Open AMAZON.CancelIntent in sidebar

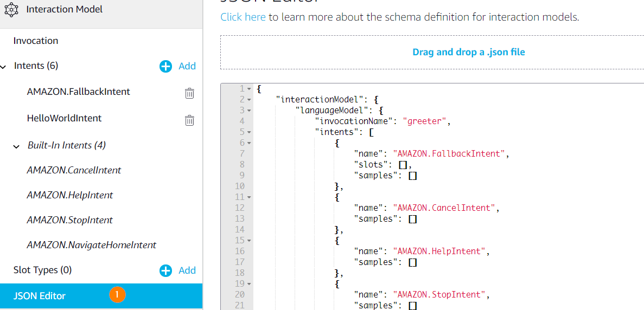click(x=74, y=170)
